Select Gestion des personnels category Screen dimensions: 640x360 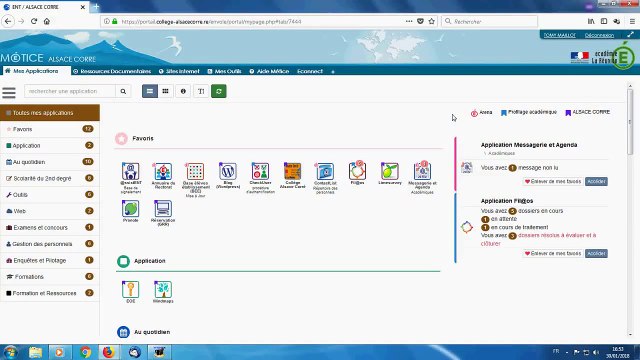[50, 244]
